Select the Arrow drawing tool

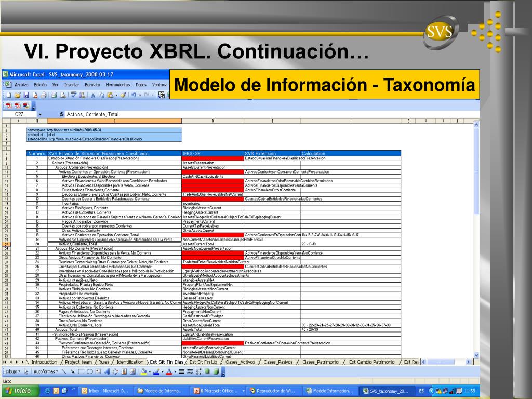tap(72, 371)
